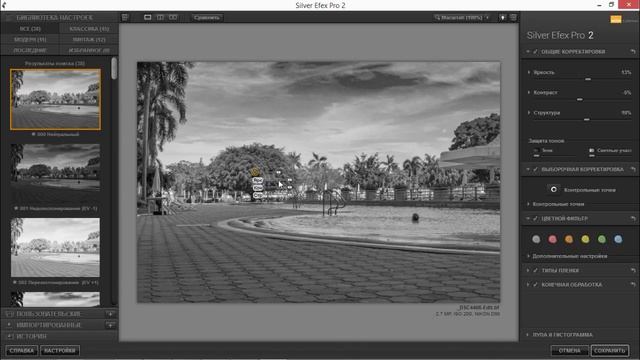Switch to the Последние presets tab
Image resolution: width=640 pixels, height=360 pixels.
coord(30,50)
